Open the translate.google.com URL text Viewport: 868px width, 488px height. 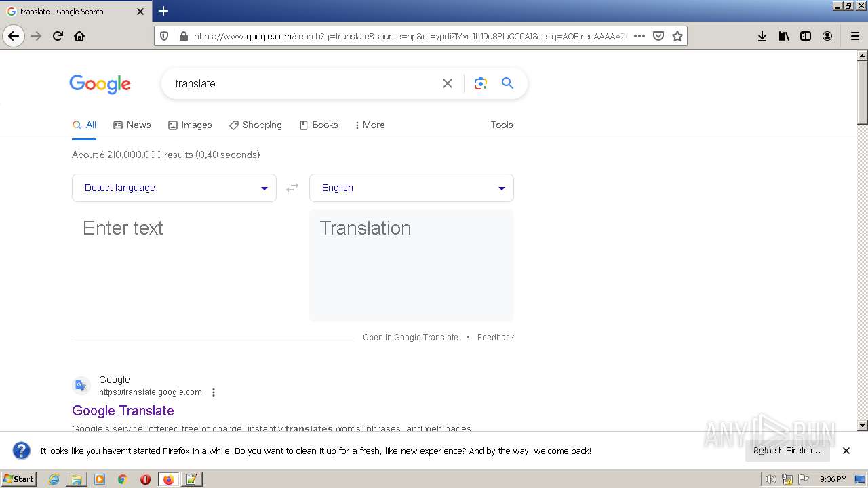point(151,392)
